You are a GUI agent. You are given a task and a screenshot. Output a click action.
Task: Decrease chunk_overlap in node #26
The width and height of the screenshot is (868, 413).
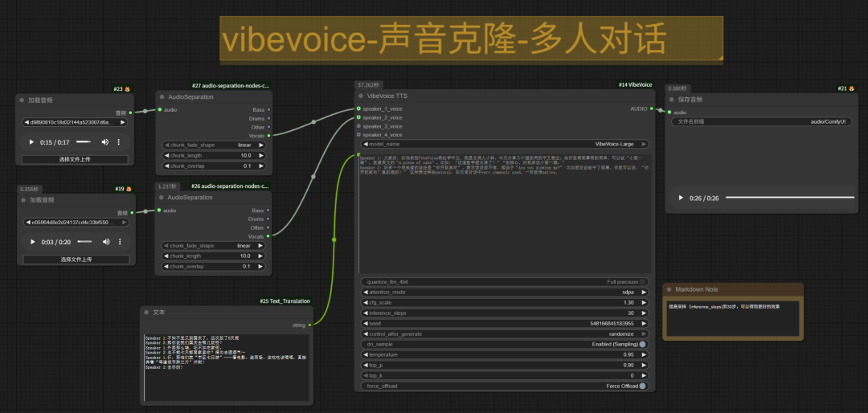coord(166,266)
